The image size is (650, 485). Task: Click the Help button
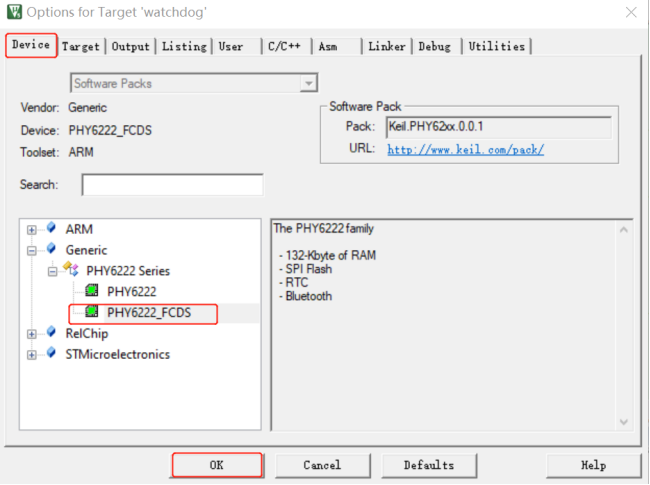(x=594, y=465)
